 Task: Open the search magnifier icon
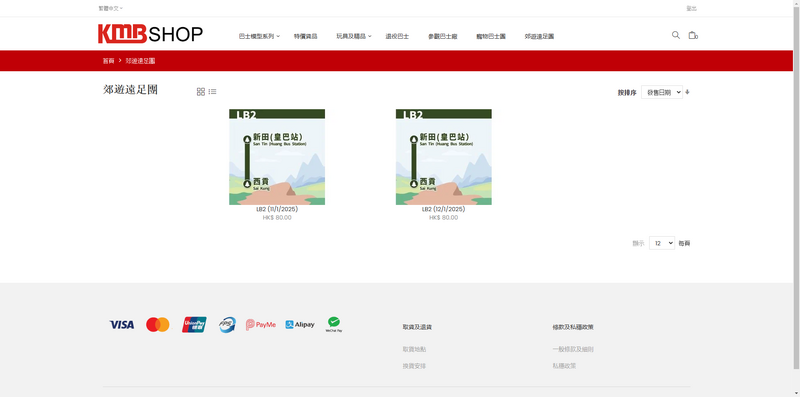point(676,35)
